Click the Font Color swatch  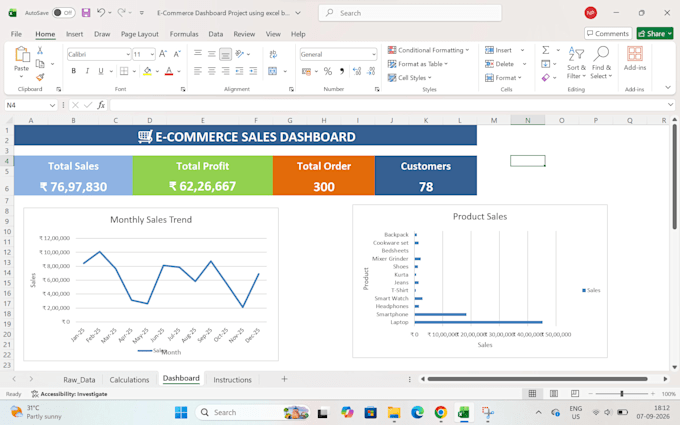(x=169, y=71)
